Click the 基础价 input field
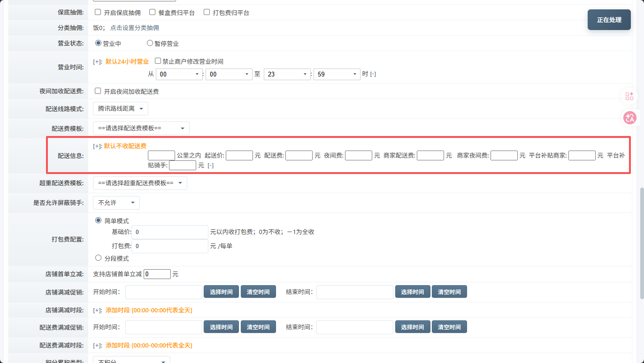 [x=170, y=232]
